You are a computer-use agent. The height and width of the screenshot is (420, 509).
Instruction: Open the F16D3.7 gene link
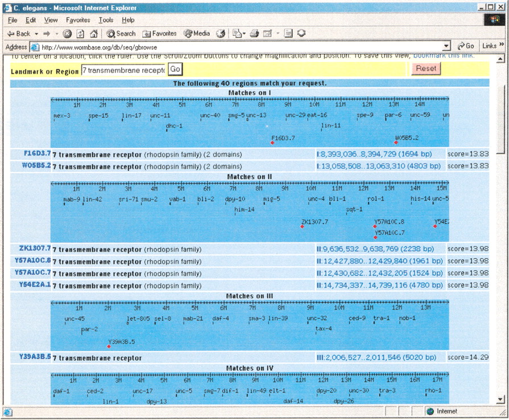(38, 153)
